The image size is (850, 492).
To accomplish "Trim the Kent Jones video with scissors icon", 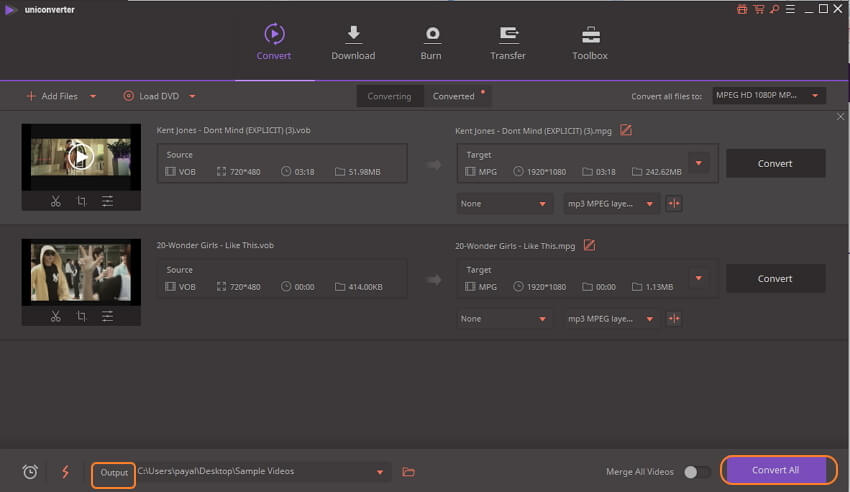I will [x=55, y=202].
